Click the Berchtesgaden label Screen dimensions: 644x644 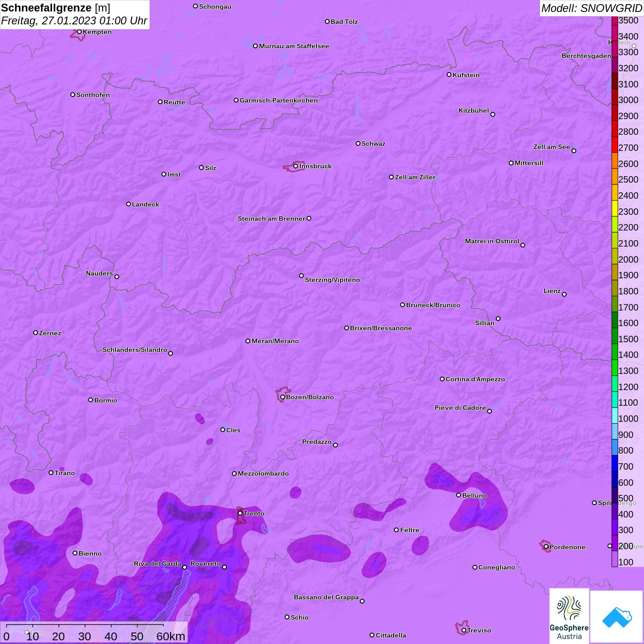tap(586, 56)
